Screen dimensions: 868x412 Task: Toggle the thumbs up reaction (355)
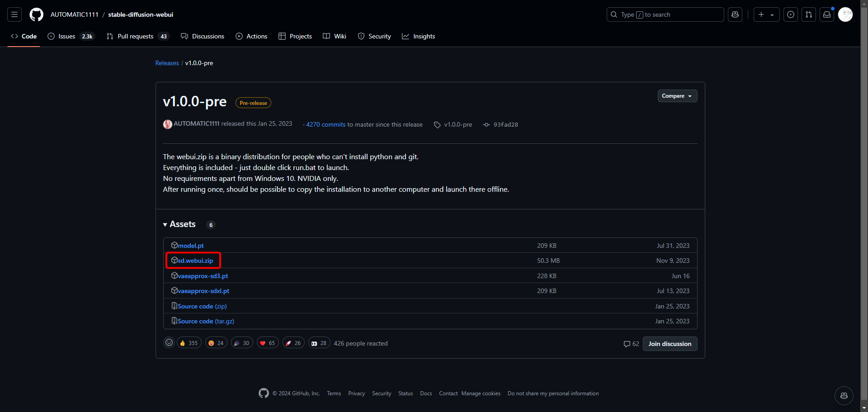[x=189, y=343]
